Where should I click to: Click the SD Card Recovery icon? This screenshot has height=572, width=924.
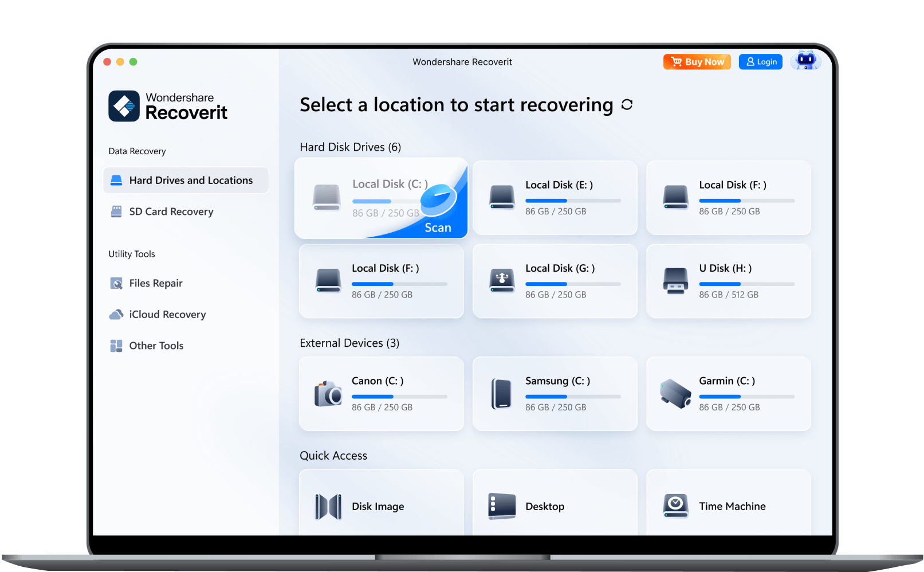(116, 211)
